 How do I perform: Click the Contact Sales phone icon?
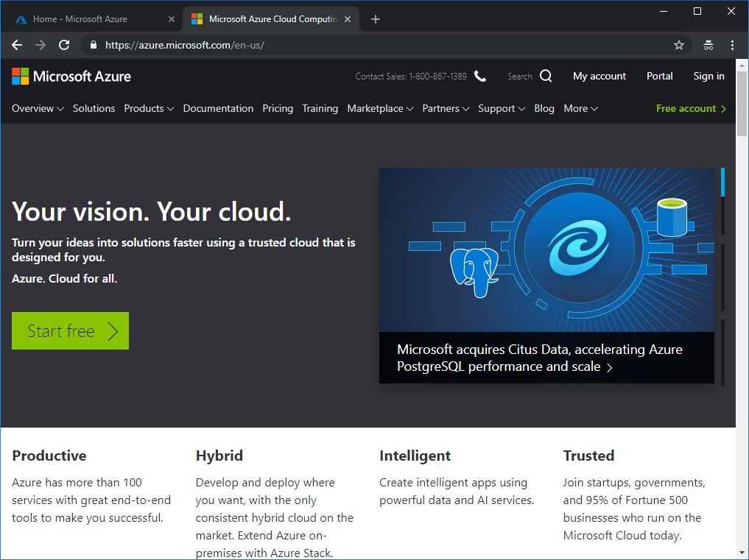[x=480, y=77]
